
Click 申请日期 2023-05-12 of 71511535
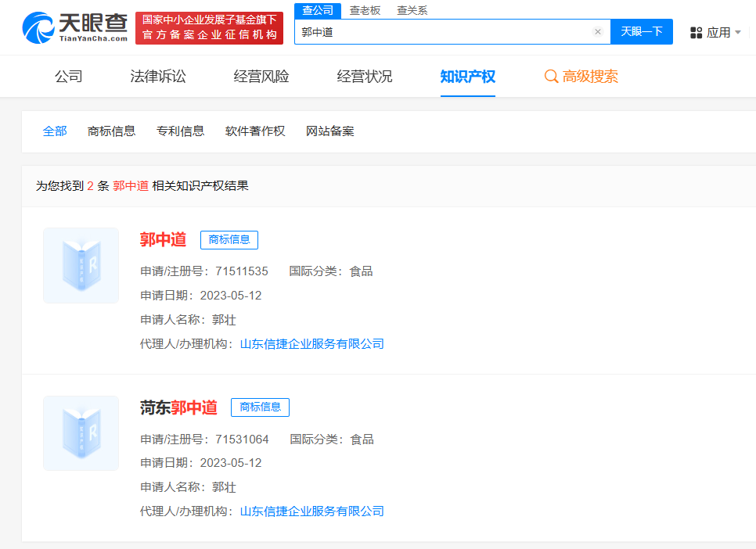point(200,296)
